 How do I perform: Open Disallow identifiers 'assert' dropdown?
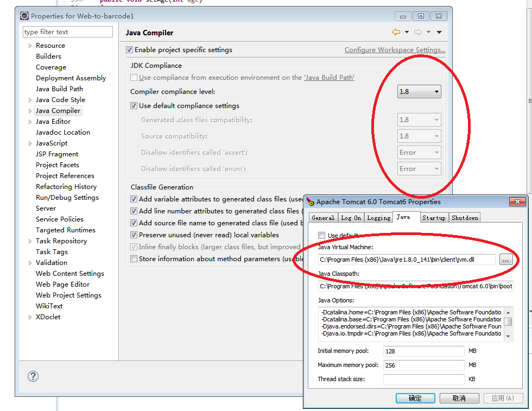click(x=419, y=153)
